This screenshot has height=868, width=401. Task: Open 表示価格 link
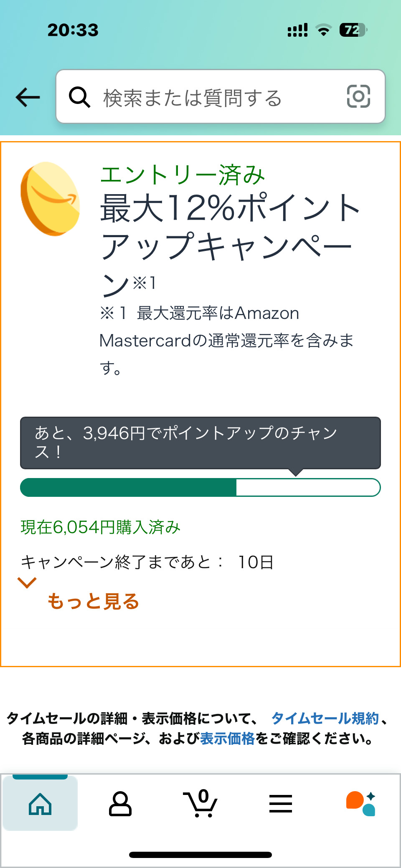227,739
